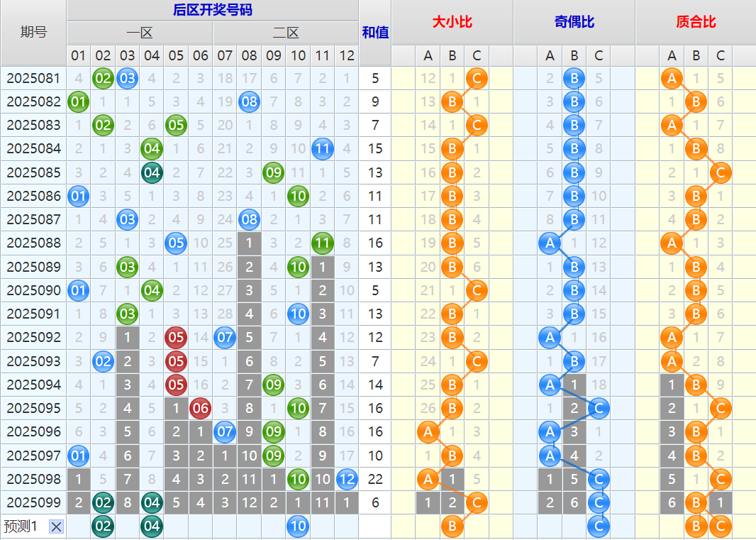This screenshot has width=756, height=540.
Task: Select the 04 ball in prediction row 预测1
Action: [x=152, y=526]
